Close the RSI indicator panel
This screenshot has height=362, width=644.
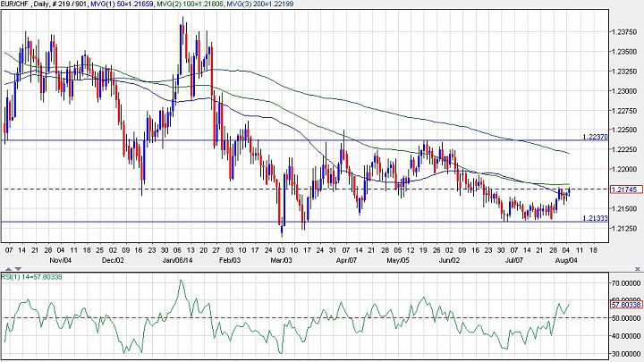[638, 269]
